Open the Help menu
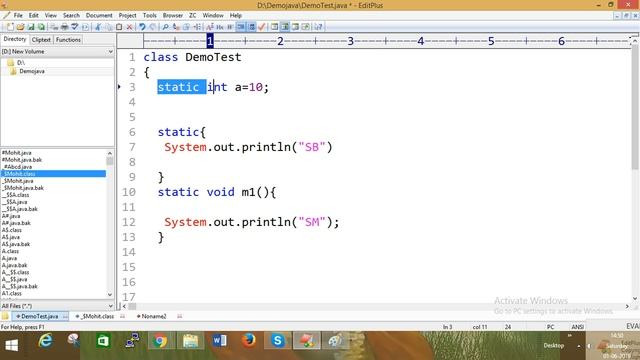The image size is (640, 360). coord(236,16)
